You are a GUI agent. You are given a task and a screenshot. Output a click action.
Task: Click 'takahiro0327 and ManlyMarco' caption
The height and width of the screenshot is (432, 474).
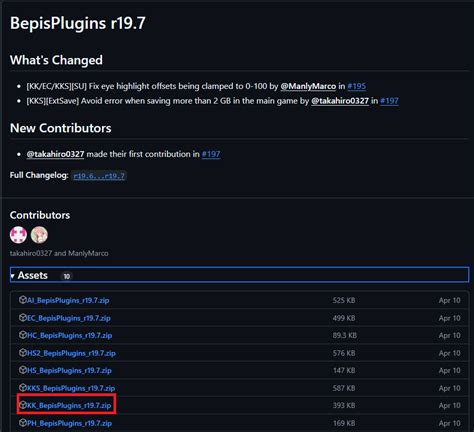[x=59, y=253]
